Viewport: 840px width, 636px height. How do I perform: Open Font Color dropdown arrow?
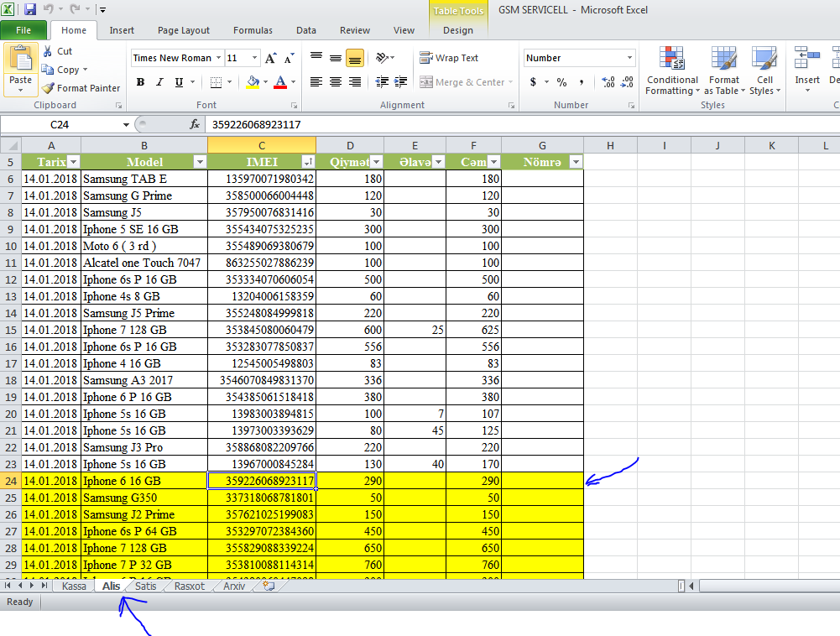coord(293,82)
